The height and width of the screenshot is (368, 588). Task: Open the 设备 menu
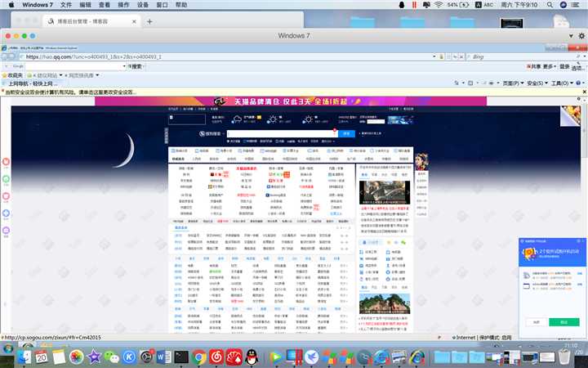point(142,5)
